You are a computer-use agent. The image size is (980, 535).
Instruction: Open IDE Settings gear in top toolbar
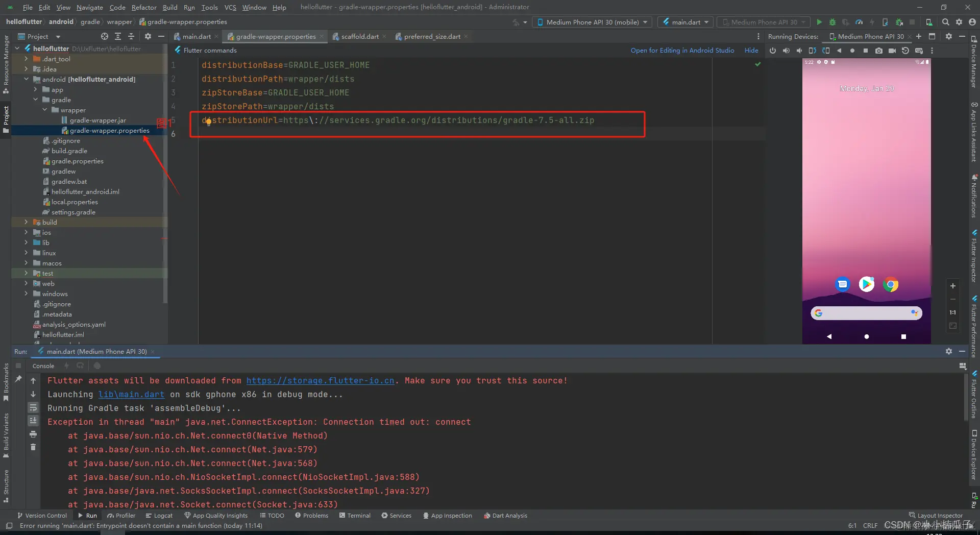[960, 22]
